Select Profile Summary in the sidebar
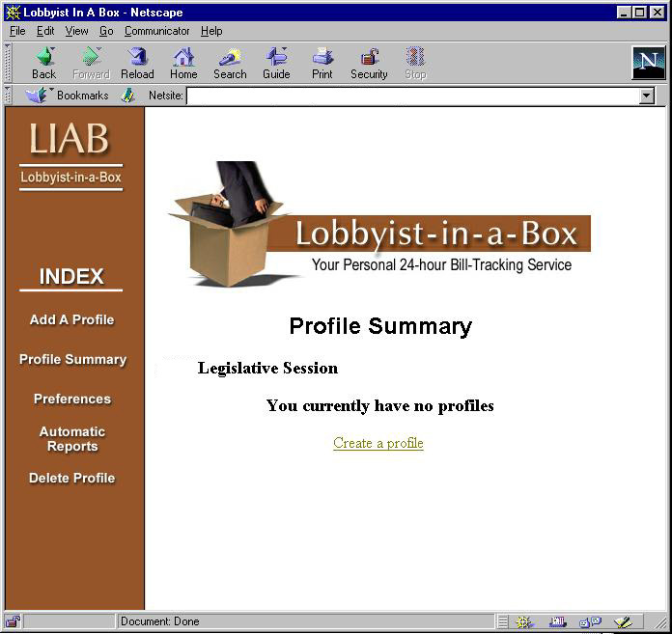672x634 pixels. click(x=72, y=359)
